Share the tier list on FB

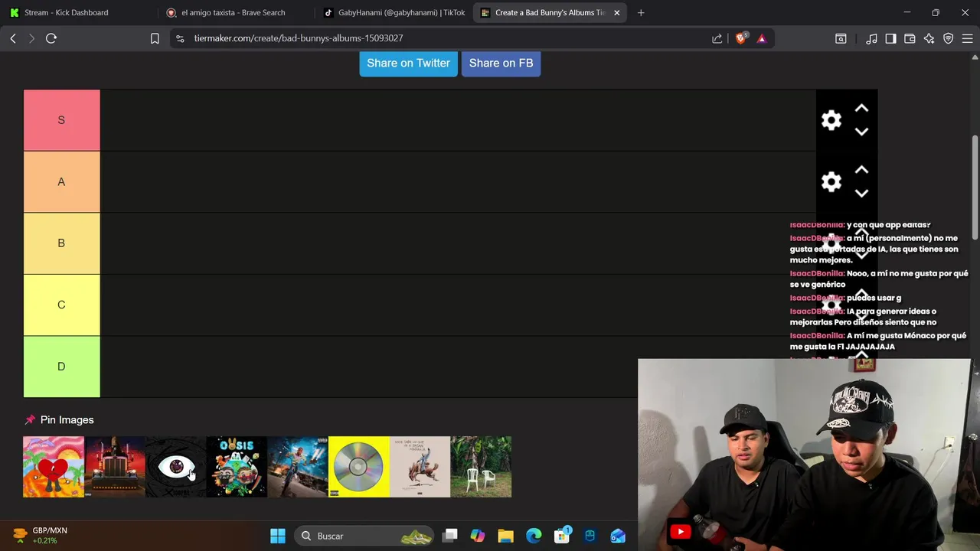pos(501,63)
